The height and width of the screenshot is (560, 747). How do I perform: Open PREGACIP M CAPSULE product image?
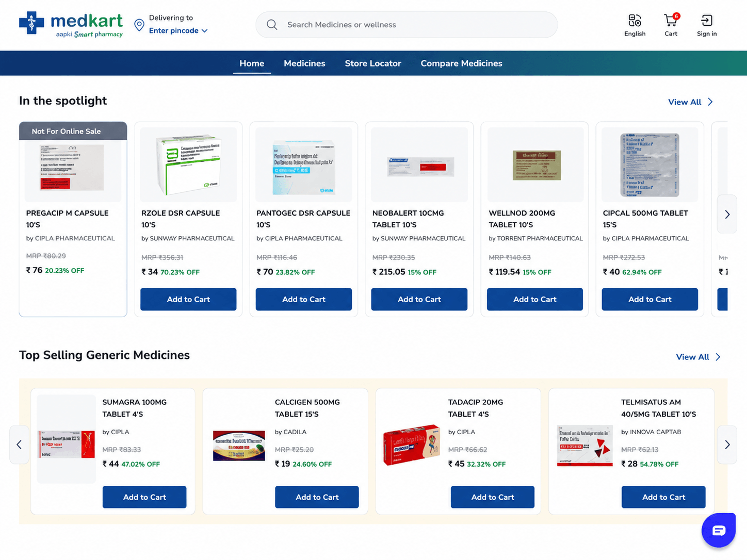tap(73, 167)
